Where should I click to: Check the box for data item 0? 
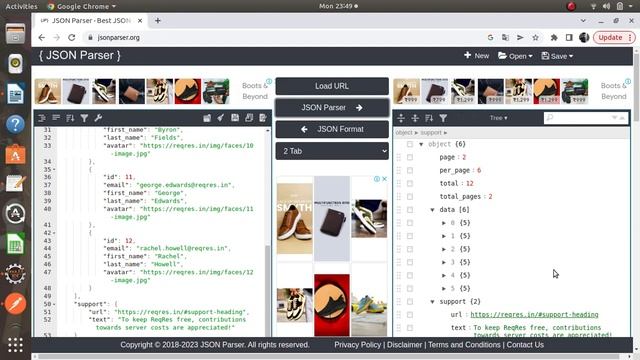[x=410, y=223]
